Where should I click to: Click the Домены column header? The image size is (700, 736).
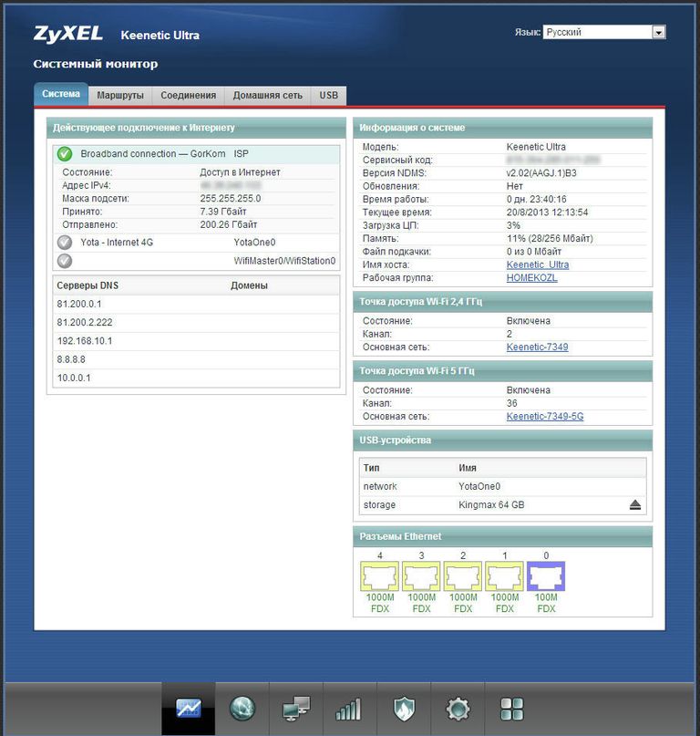coord(249,285)
